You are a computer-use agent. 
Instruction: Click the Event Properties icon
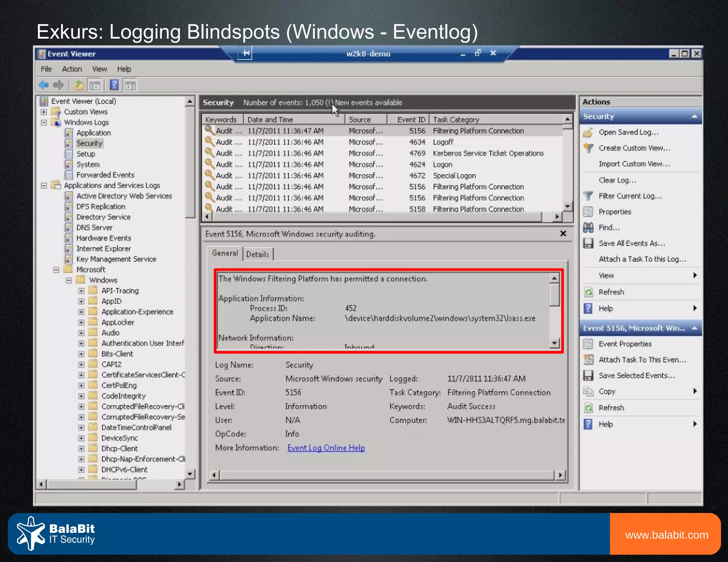point(588,344)
